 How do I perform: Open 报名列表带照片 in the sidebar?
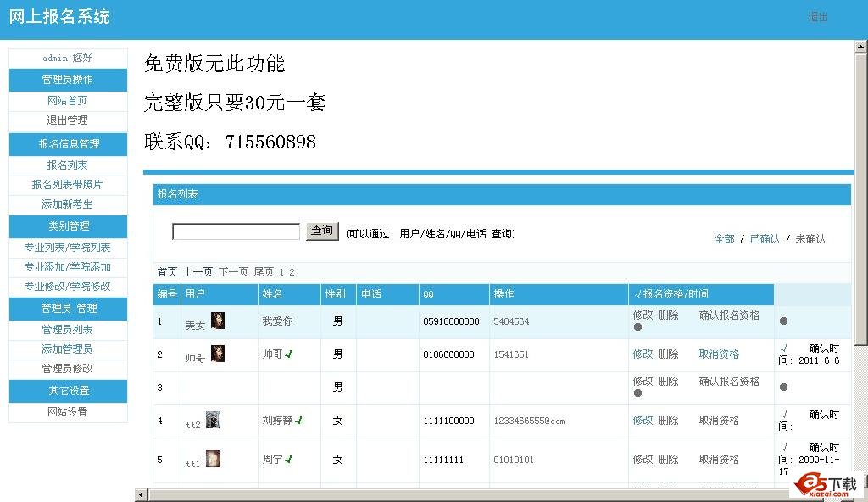click(68, 185)
